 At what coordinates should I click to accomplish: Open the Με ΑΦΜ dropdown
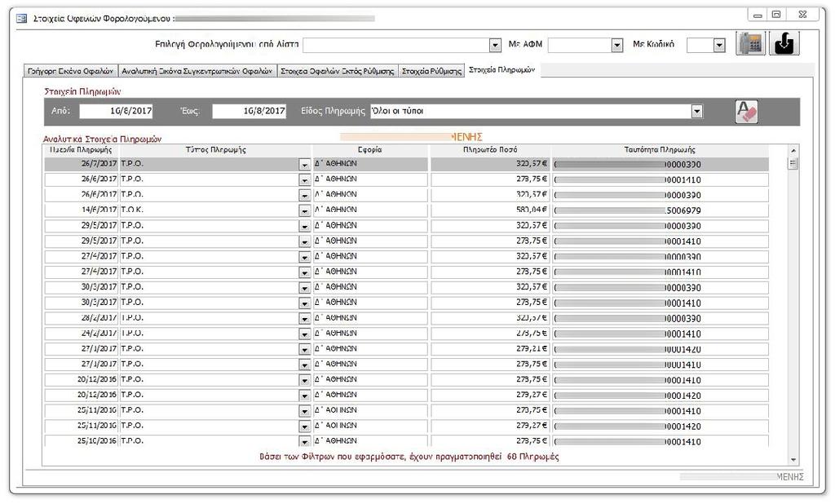pyautogui.click(x=616, y=46)
